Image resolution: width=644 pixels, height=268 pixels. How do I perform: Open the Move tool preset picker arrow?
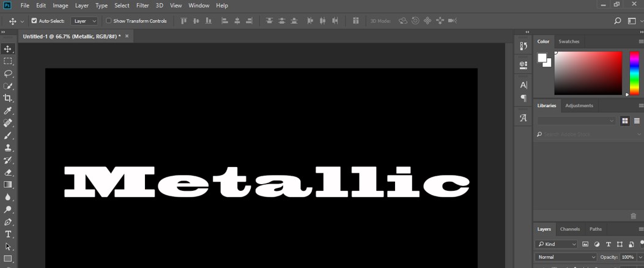(22, 21)
